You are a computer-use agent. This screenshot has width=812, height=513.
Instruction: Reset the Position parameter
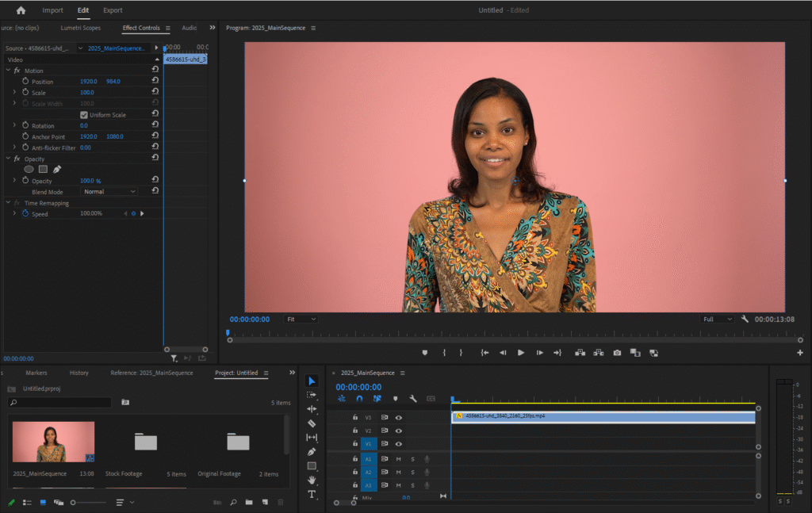(155, 81)
